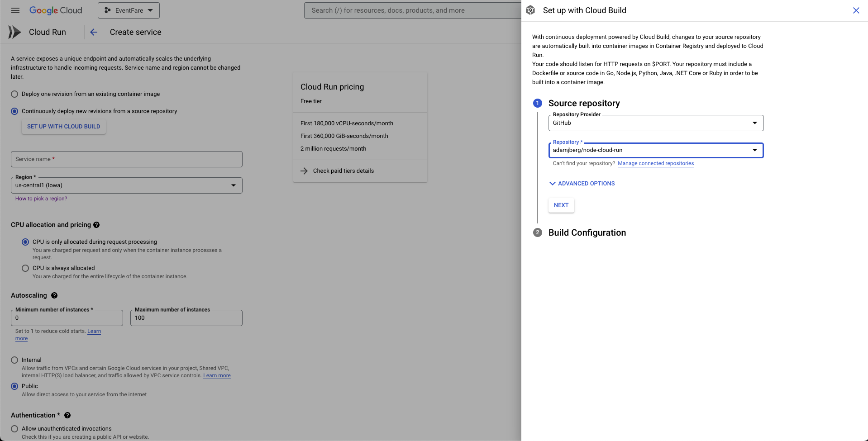
Task: Open Learn more link under minimum instances
Action: pos(94,332)
